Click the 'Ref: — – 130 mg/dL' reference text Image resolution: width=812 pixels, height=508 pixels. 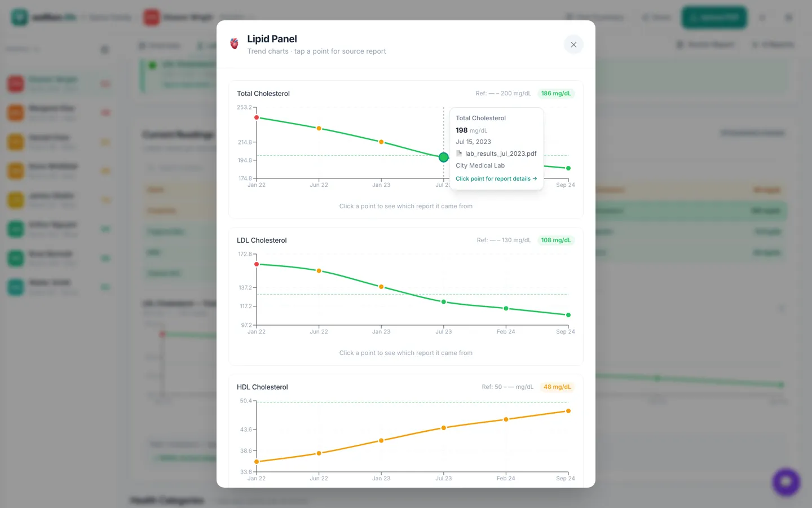click(x=504, y=240)
